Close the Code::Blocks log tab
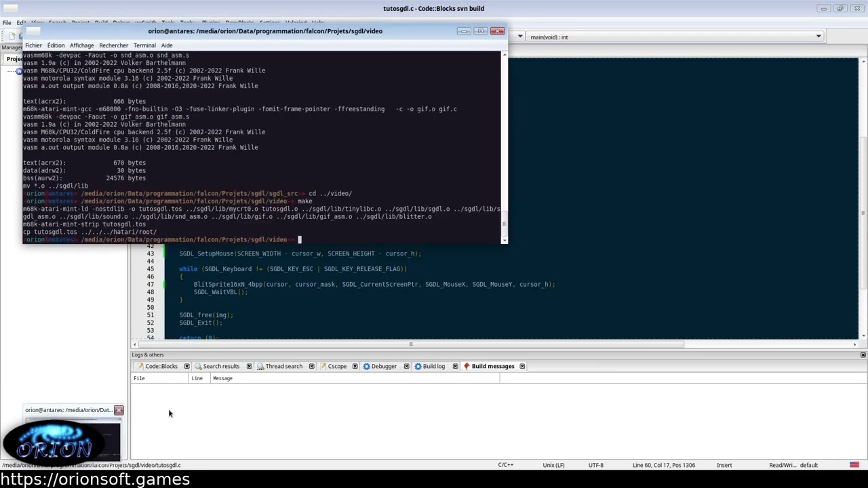This screenshot has height=488, width=868. point(186,366)
